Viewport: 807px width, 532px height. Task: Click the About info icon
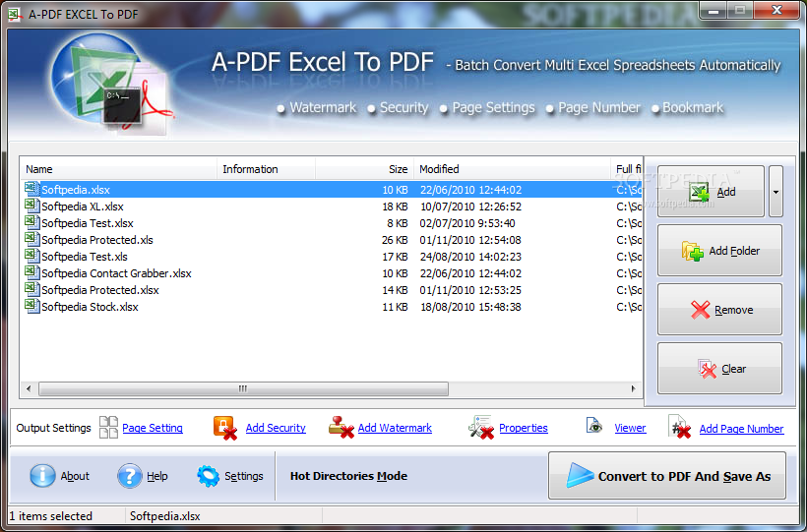(x=42, y=475)
